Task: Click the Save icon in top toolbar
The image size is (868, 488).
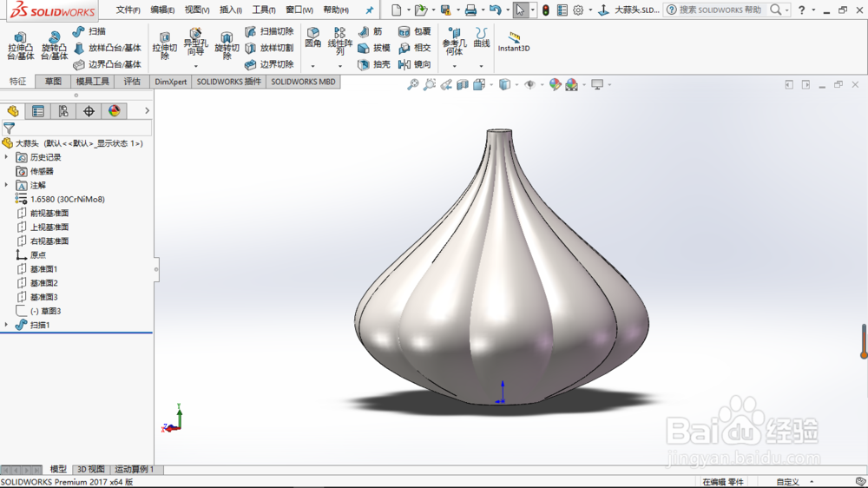Action: pos(445,10)
